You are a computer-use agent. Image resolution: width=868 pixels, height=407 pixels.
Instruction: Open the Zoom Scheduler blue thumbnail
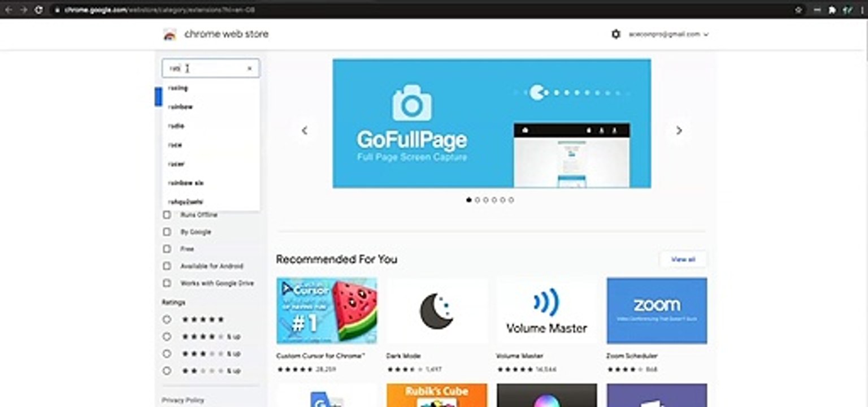coord(657,310)
